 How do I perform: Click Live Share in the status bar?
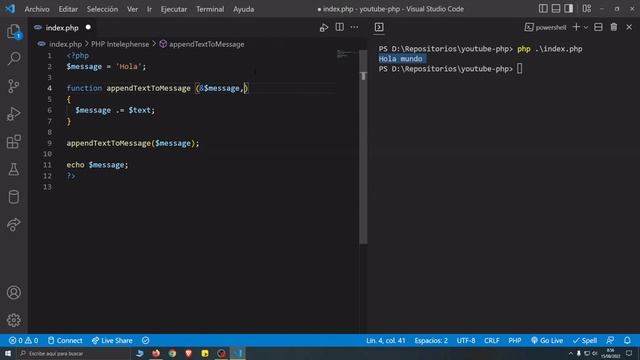tap(112, 340)
